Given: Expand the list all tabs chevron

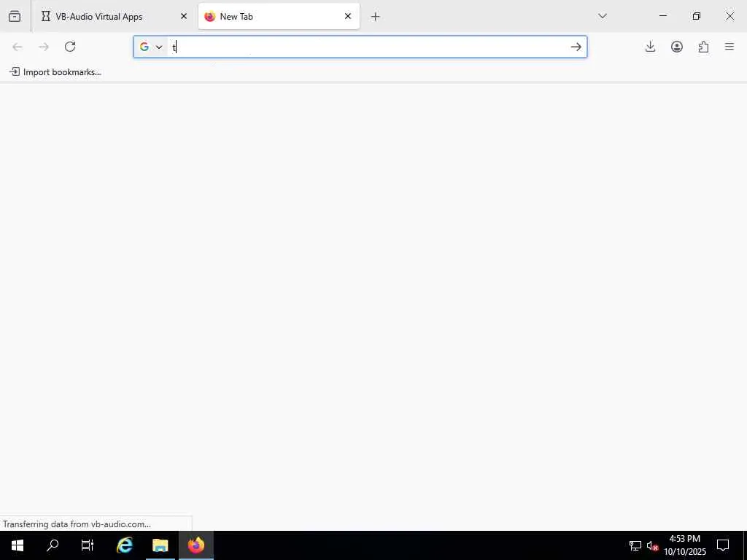Looking at the screenshot, I should pos(602,16).
